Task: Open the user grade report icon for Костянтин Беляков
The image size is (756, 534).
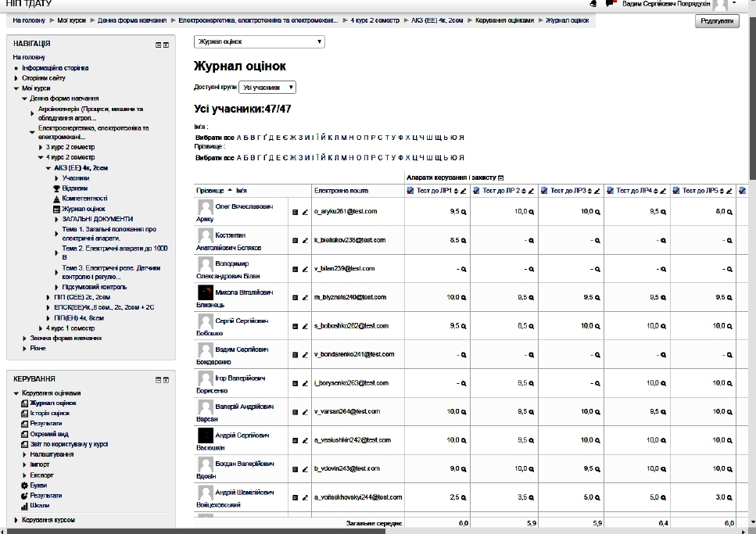Action: [296, 241]
